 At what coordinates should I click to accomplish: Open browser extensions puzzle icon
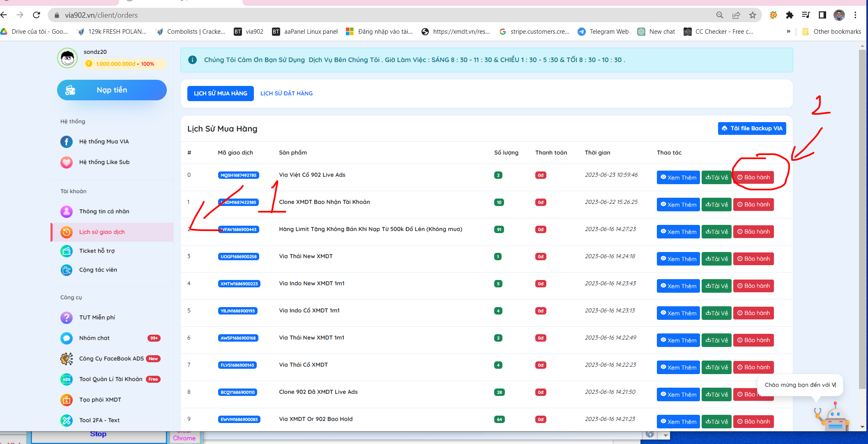790,15
